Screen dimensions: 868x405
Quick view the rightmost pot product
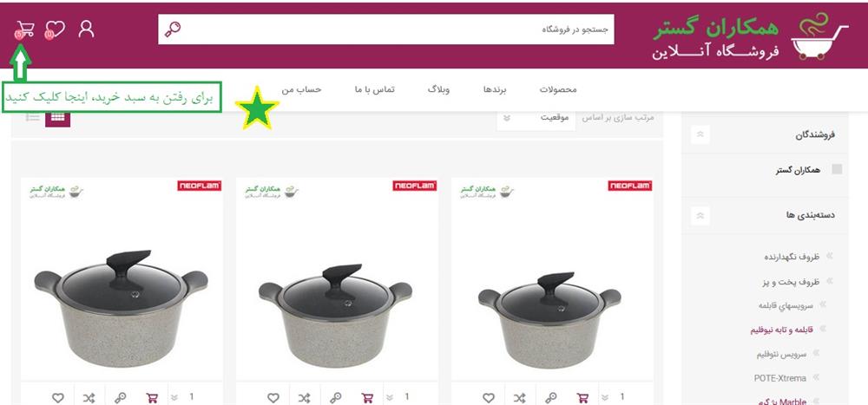[x=551, y=397]
